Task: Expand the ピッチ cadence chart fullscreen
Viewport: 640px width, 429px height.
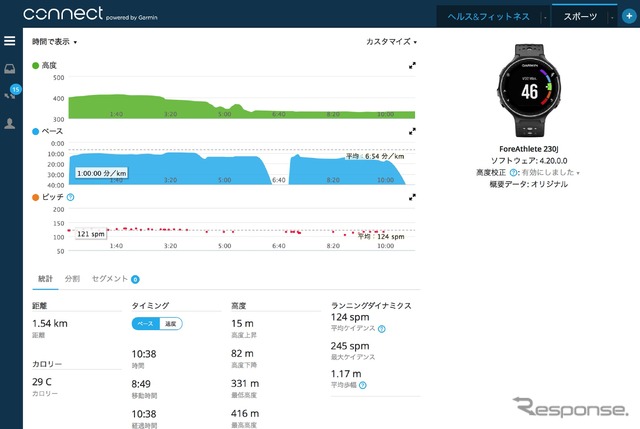Action: point(412,197)
